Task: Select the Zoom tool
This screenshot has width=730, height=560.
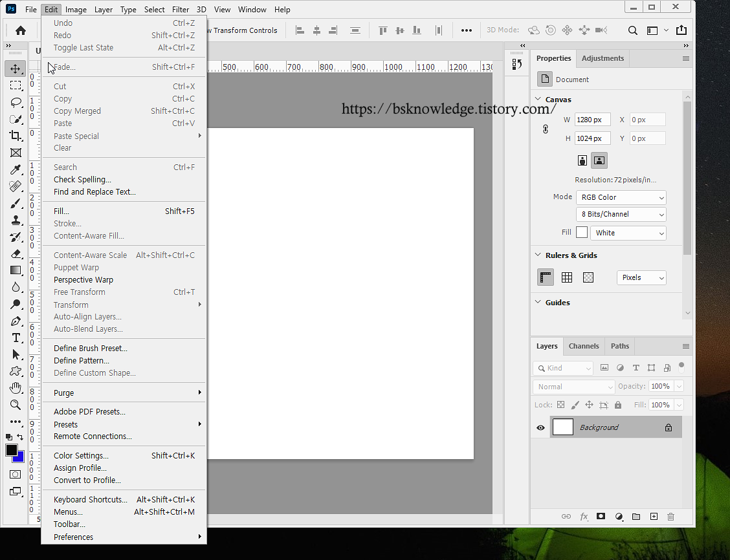Action: click(x=16, y=405)
